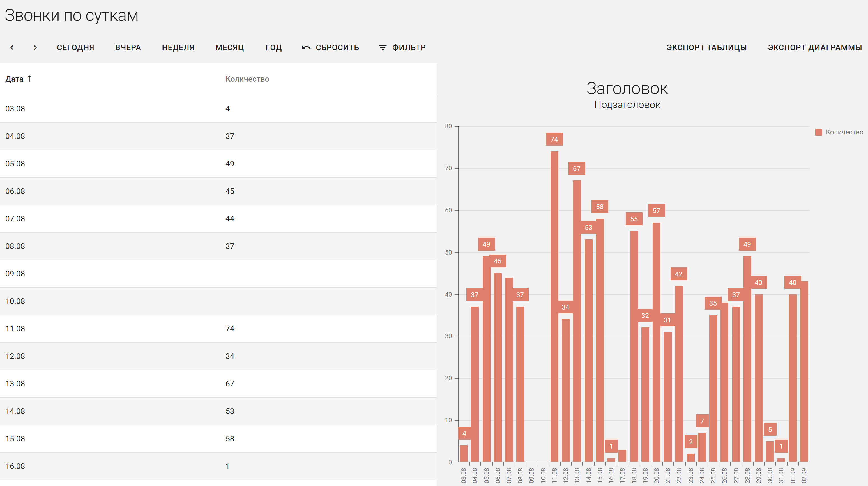868x486 pixels.
Task: Go to previous period with left chevron
Action: click(12, 47)
